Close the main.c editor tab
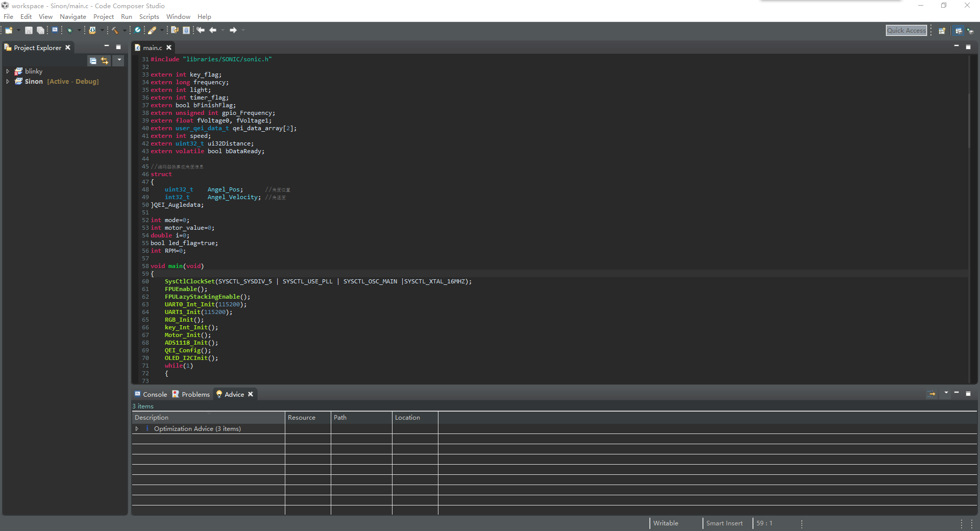The image size is (980, 531). point(169,47)
